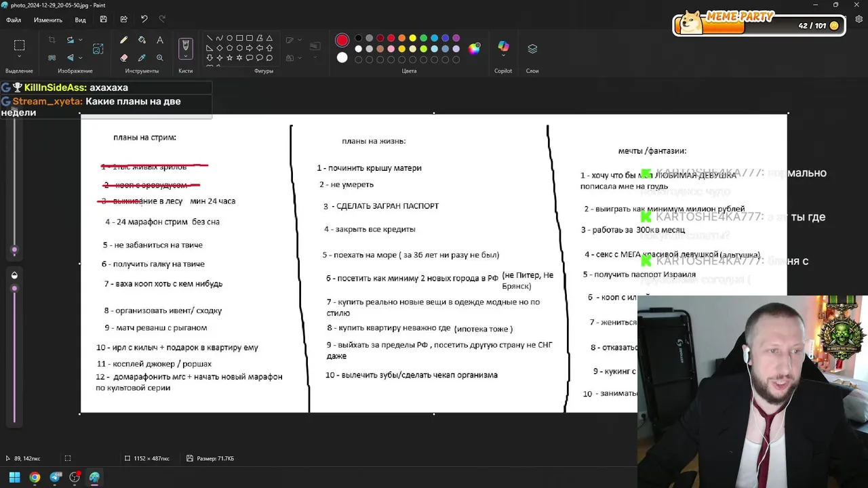Click the Share icon
The height and width of the screenshot is (488, 868).
point(123,20)
